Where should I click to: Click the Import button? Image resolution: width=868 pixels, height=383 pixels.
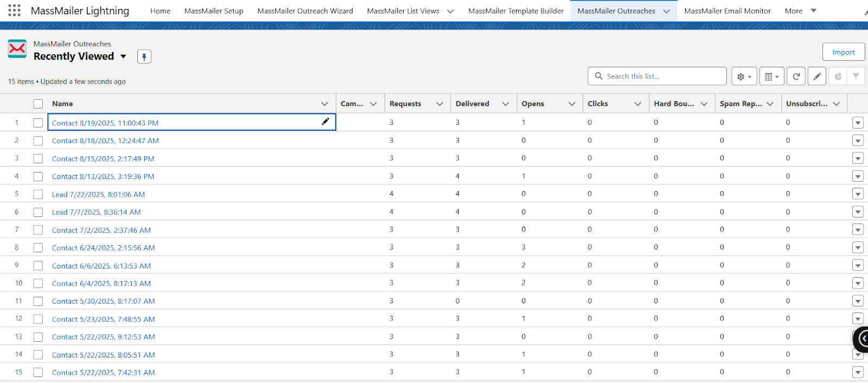(x=843, y=52)
